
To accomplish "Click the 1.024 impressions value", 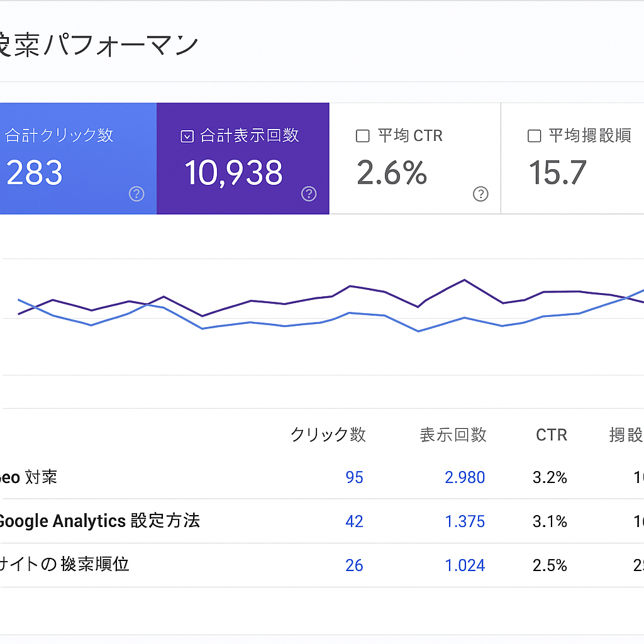I will (465, 565).
